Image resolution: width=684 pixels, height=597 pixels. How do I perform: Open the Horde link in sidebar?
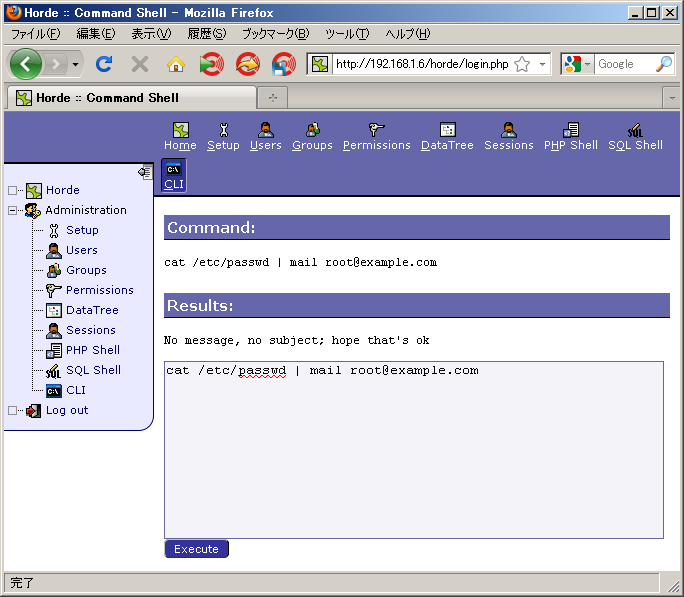tap(63, 191)
